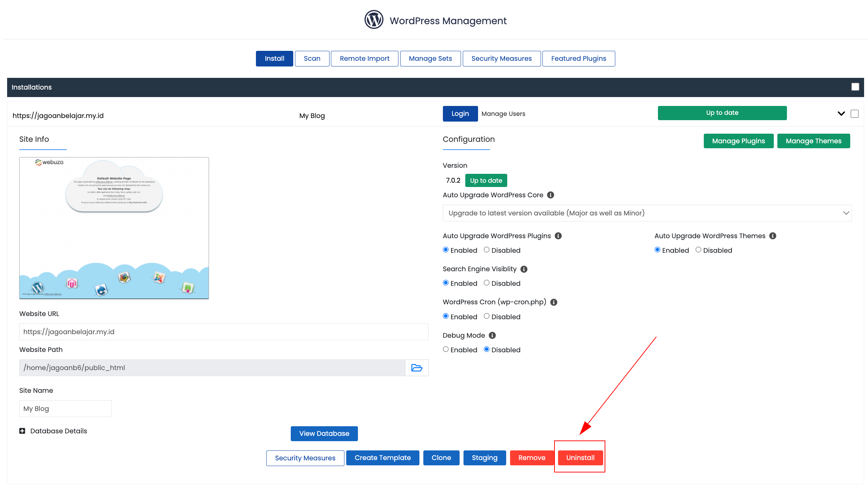868x492 pixels.
Task: Open the Manage Sets tab
Action: (x=430, y=59)
